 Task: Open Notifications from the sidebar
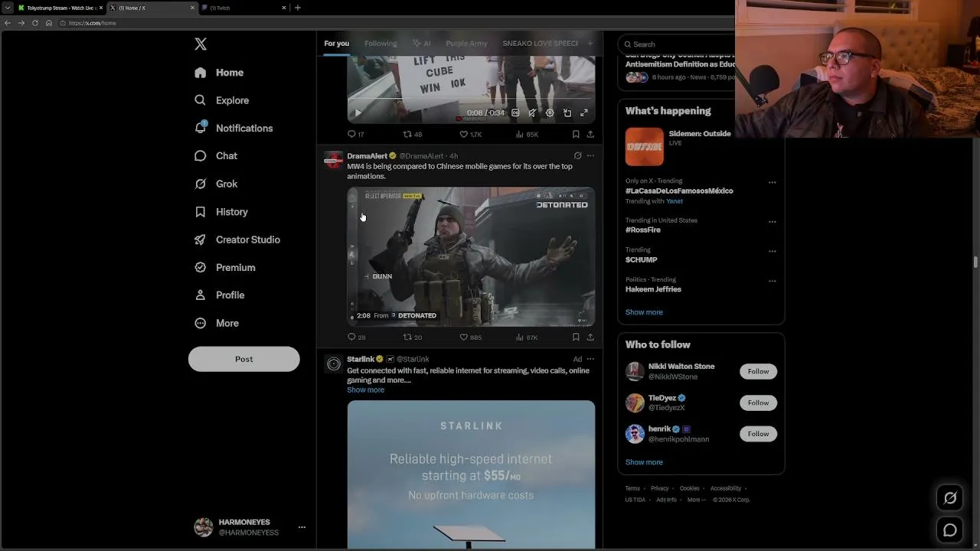pyautogui.click(x=234, y=128)
